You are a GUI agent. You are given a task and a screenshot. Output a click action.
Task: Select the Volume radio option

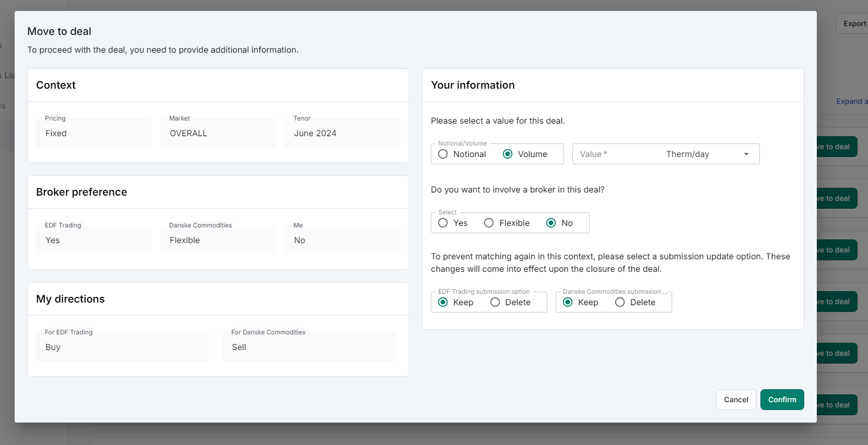(x=508, y=154)
